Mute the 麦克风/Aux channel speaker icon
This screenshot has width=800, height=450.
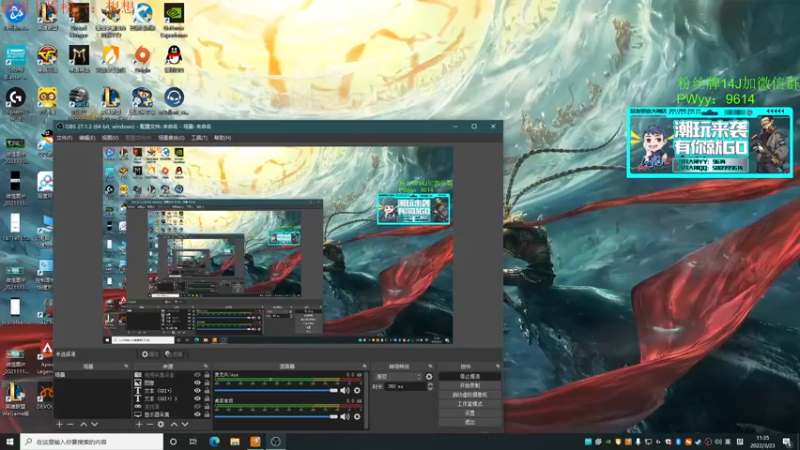click(345, 390)
